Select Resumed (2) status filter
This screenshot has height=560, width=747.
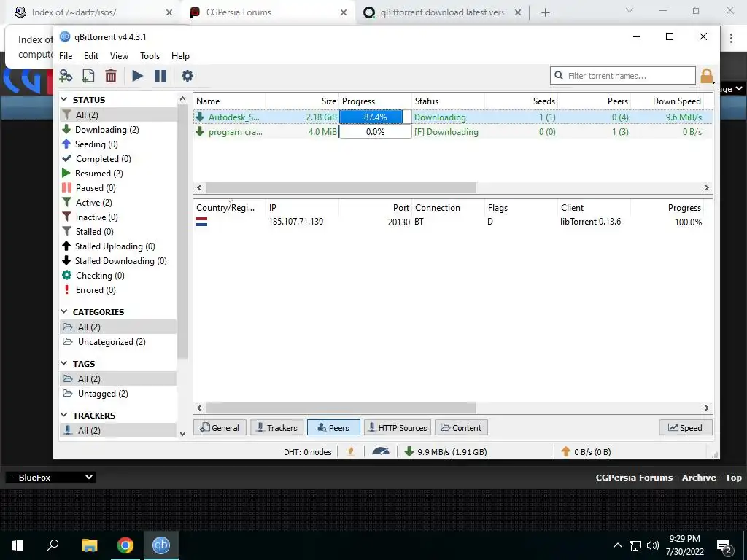[x=98, y=174]
